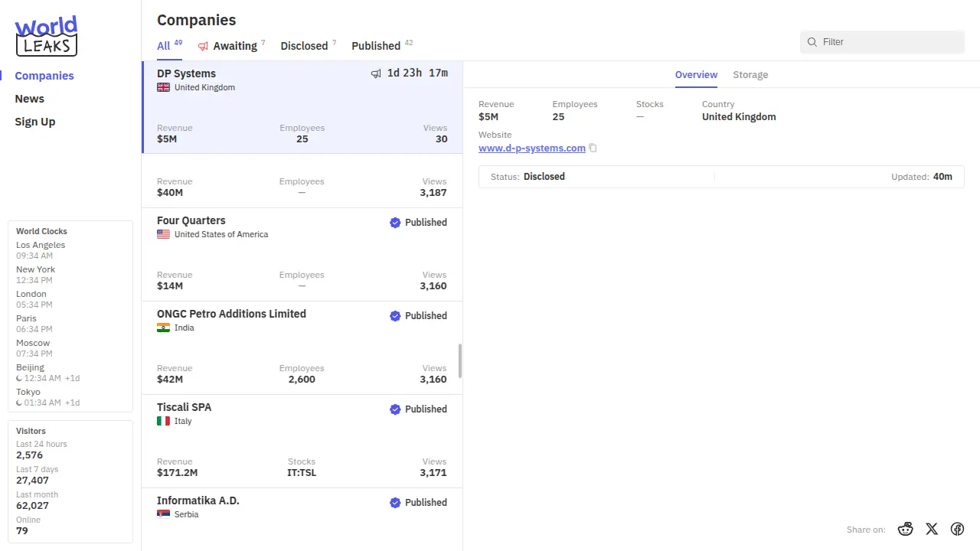Go to News in the sidebar
Screen dimensions: 980x551
30,99
